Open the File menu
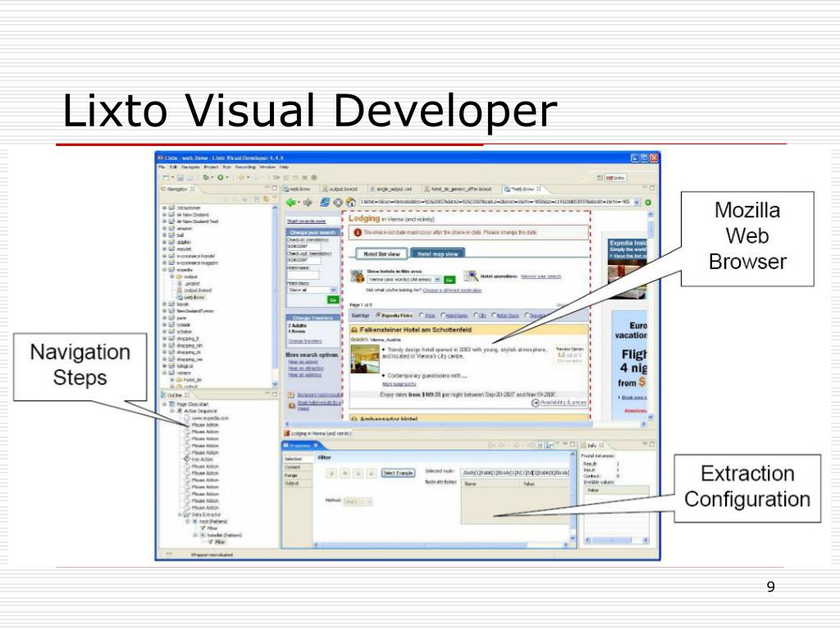 point(162,167)
